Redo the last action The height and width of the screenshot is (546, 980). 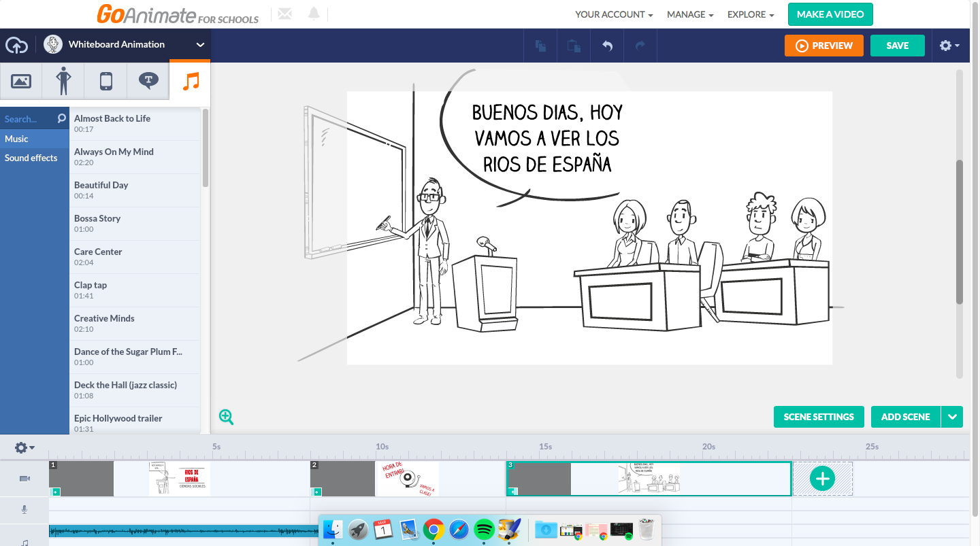click(x=640, y=46)
